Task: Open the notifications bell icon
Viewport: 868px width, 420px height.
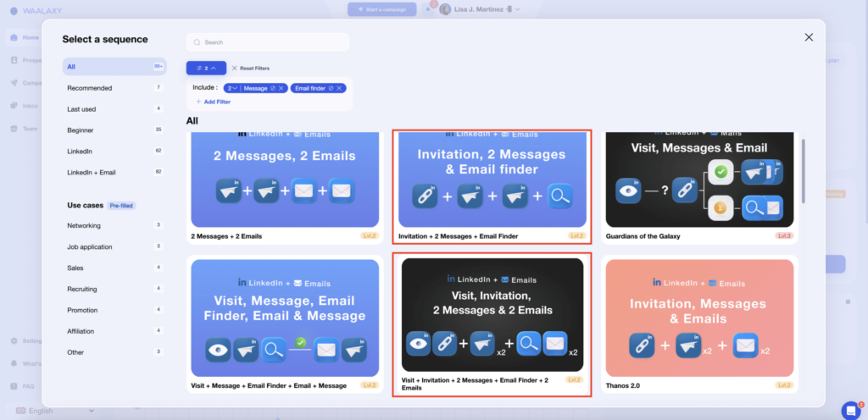Action: point(426,9)
